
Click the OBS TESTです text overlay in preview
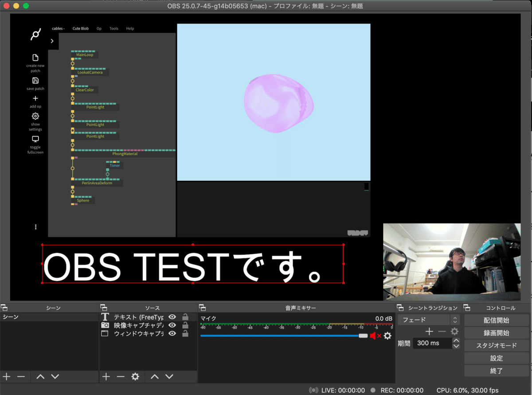coord(193,264)
